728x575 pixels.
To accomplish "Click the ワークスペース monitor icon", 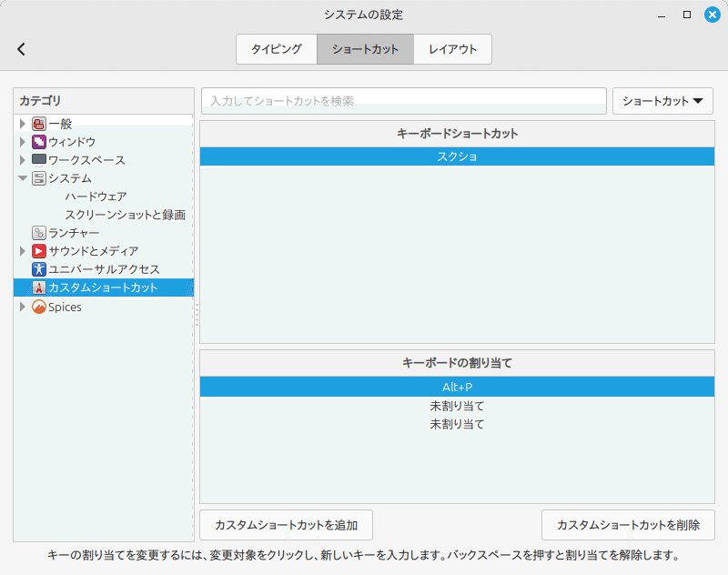I will 39,159.
